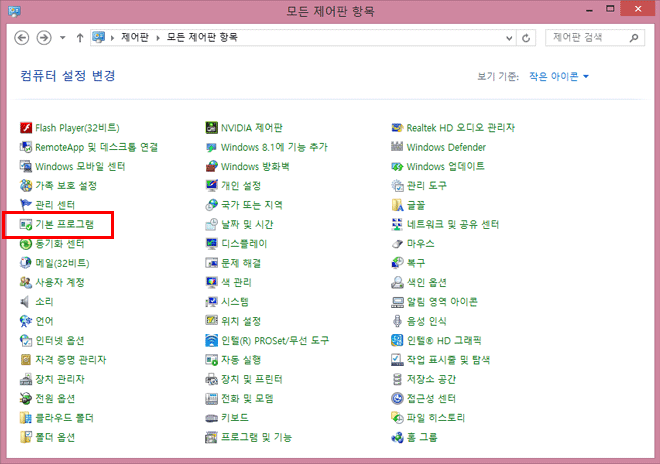Open the 언어 icon

26,321
